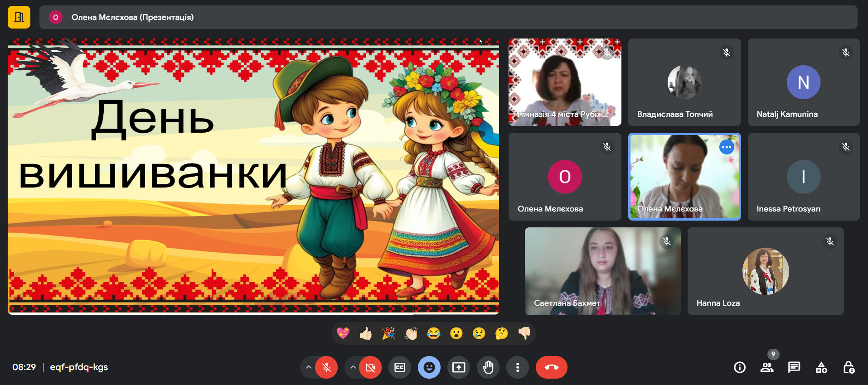Expand audio settings arrow beside microphone
The height and width of the screenshot is (385, 868).
coord(308,367)
